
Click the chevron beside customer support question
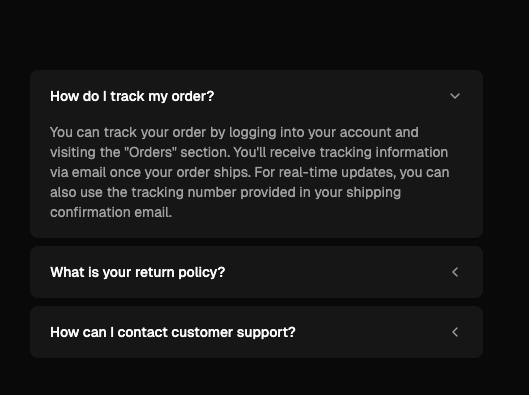pos(455,332)
